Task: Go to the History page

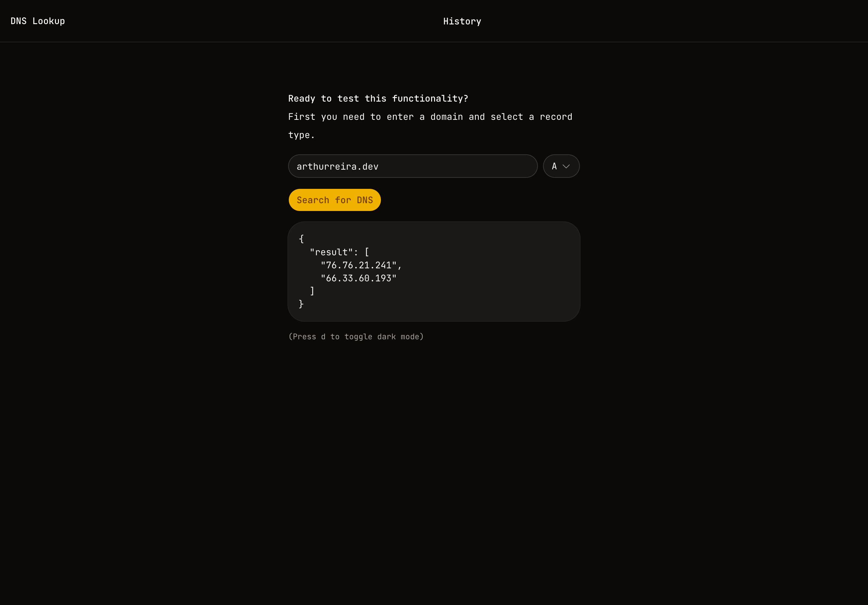Action: click(x=462, y=21)
